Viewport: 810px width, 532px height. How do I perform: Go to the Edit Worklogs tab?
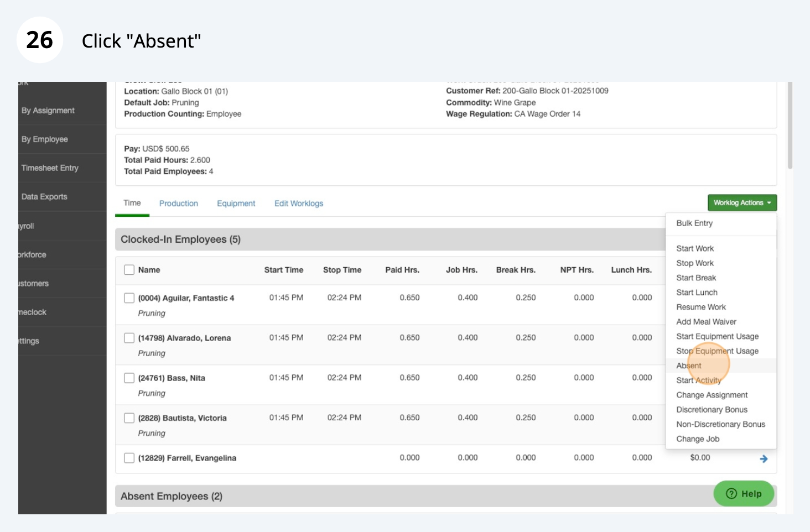pos(299,204)
